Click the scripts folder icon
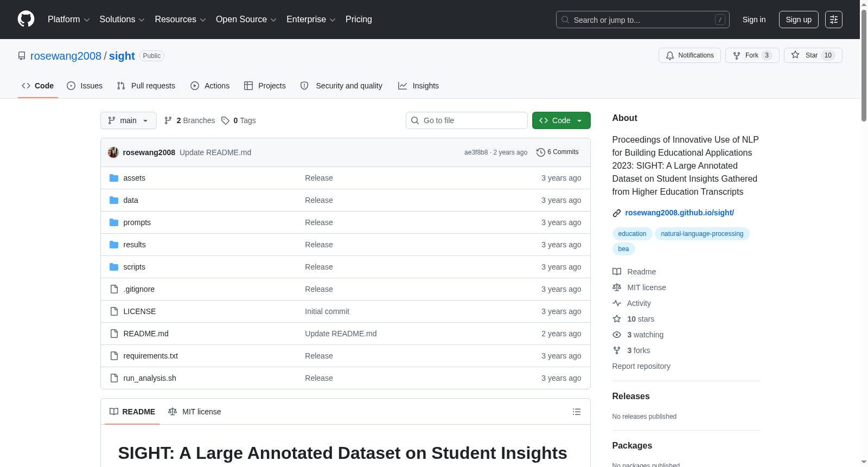 (x=114, y=267)
